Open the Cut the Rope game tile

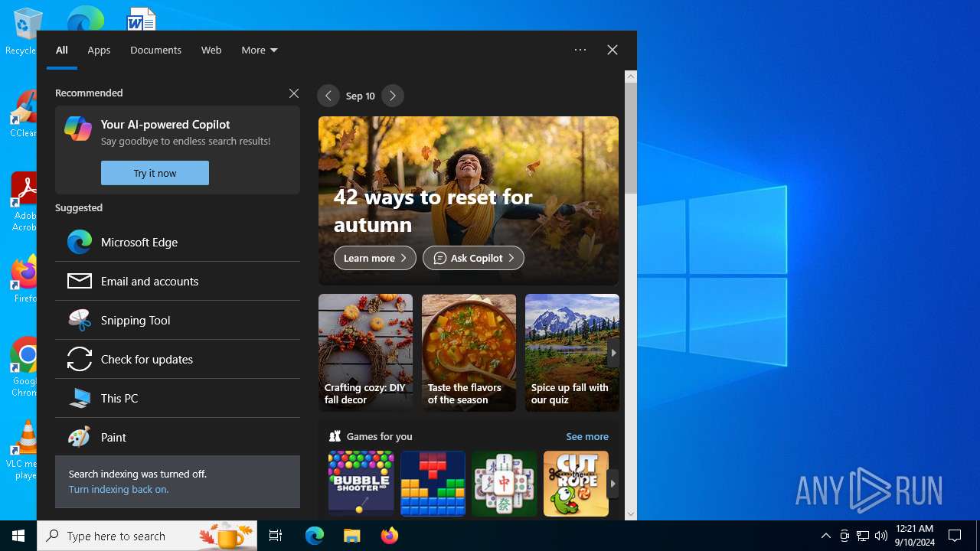[576, 483]
